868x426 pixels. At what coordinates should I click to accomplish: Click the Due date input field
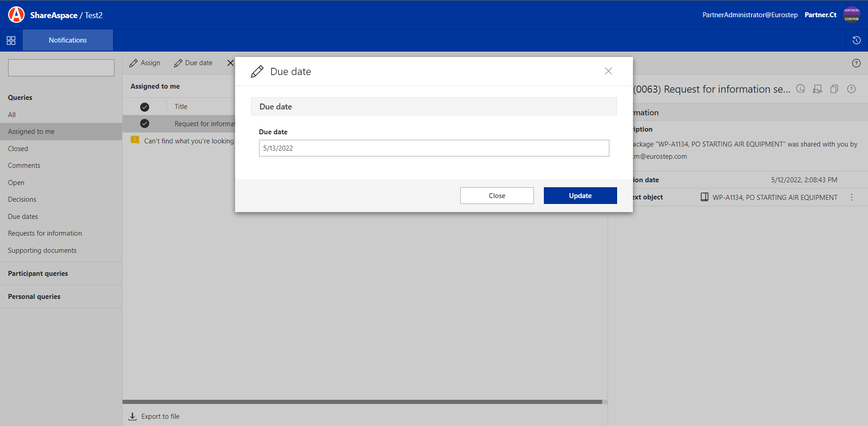point(434,148)
